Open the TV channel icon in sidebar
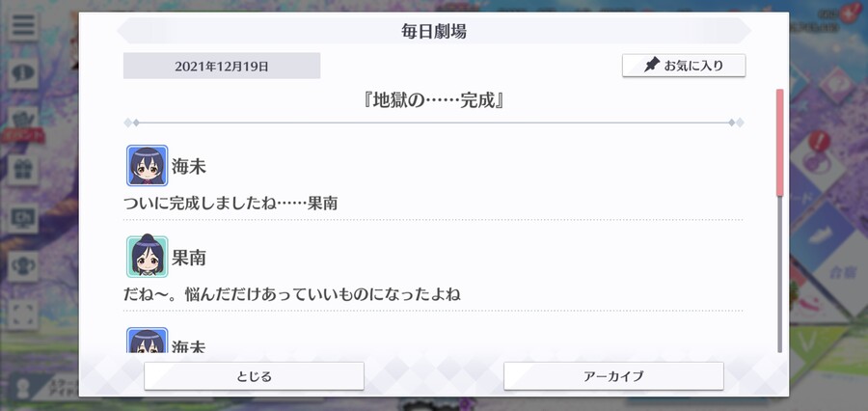This screenshot has height=411, width=868. click(23, 218)
